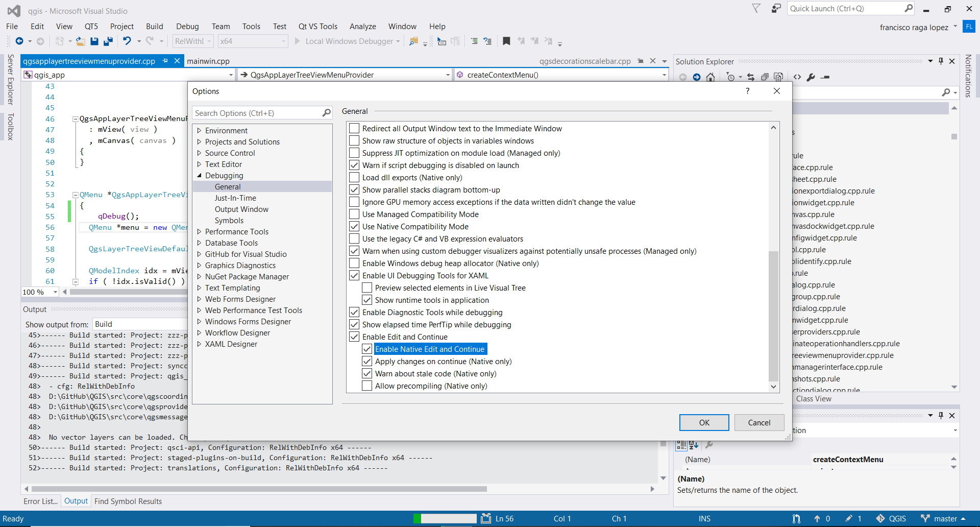This screenshot has height=527, width=980.
Task: Collapse the Debugging tree node
Action: [x=200, y=176]
